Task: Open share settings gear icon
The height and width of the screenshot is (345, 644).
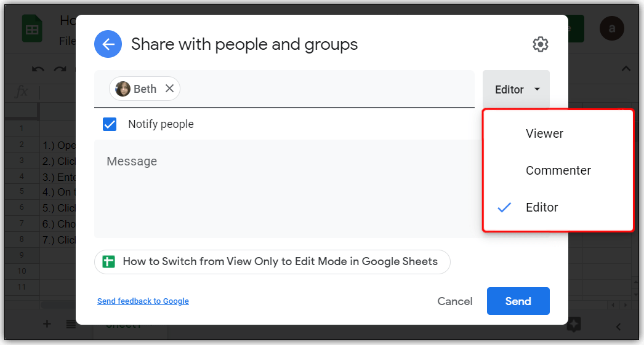Action: point(540,44)
